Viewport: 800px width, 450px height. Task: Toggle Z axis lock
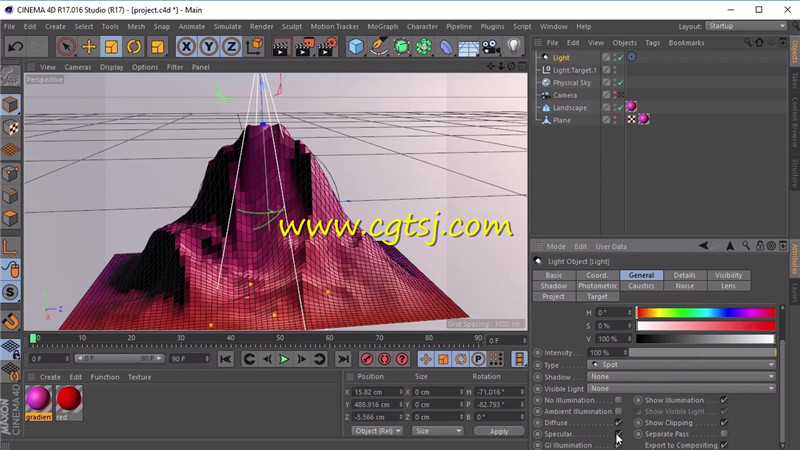point(231,47)
